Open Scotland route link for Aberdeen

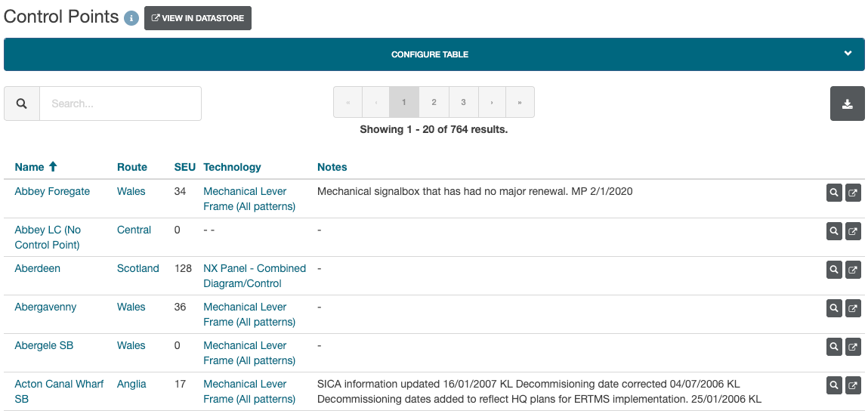pos(137,268)
